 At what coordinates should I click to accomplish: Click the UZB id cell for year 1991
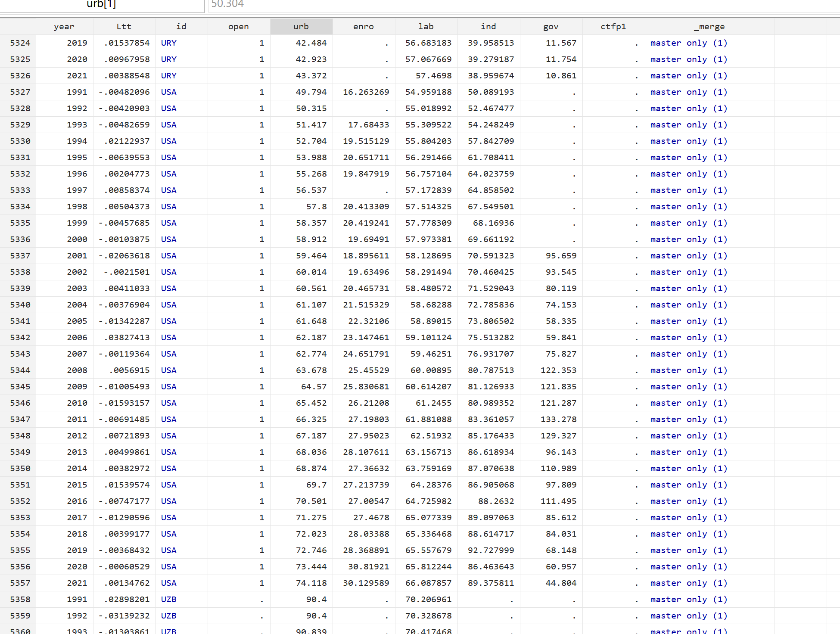(169, 600)
